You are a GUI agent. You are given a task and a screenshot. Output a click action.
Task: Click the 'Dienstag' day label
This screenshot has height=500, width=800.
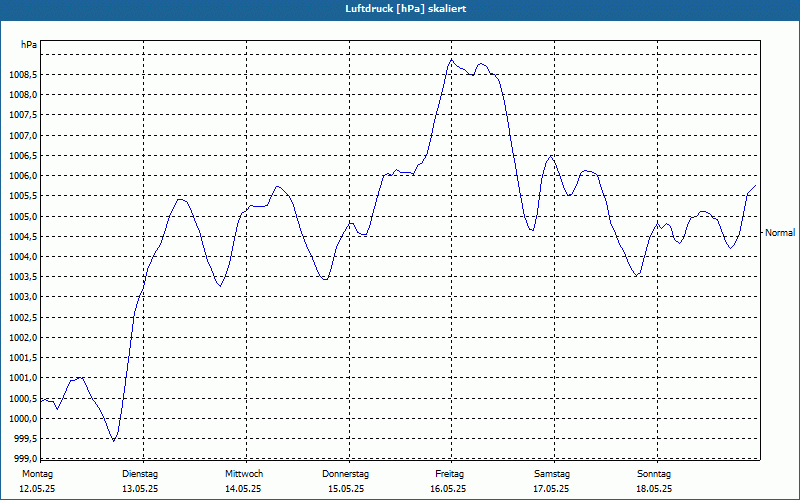140,474
